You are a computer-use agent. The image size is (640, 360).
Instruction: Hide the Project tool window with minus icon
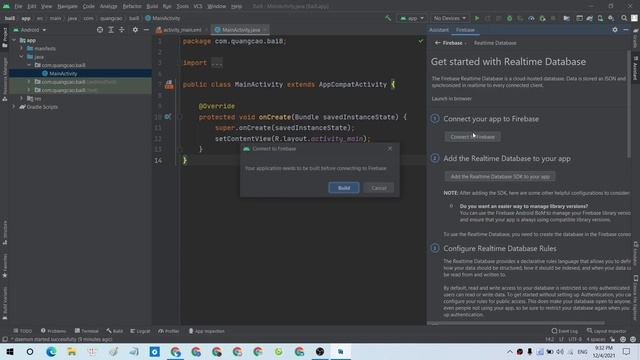click(146, 30)
